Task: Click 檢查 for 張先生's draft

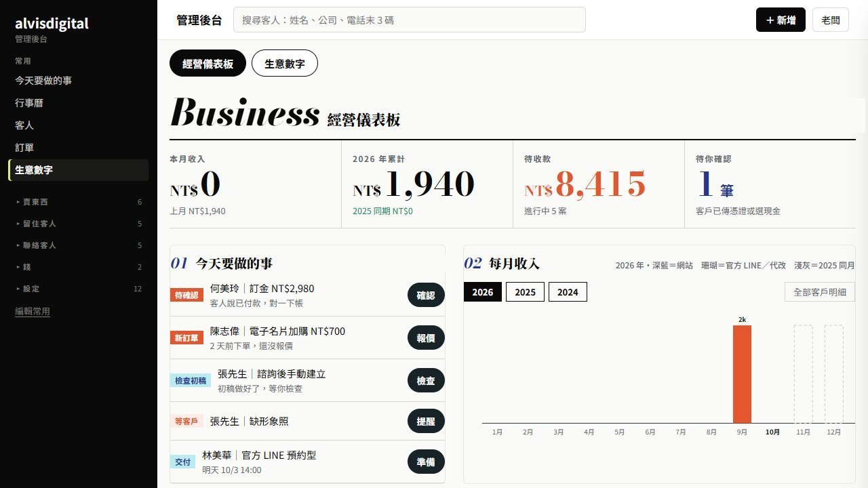Action: 426,381
